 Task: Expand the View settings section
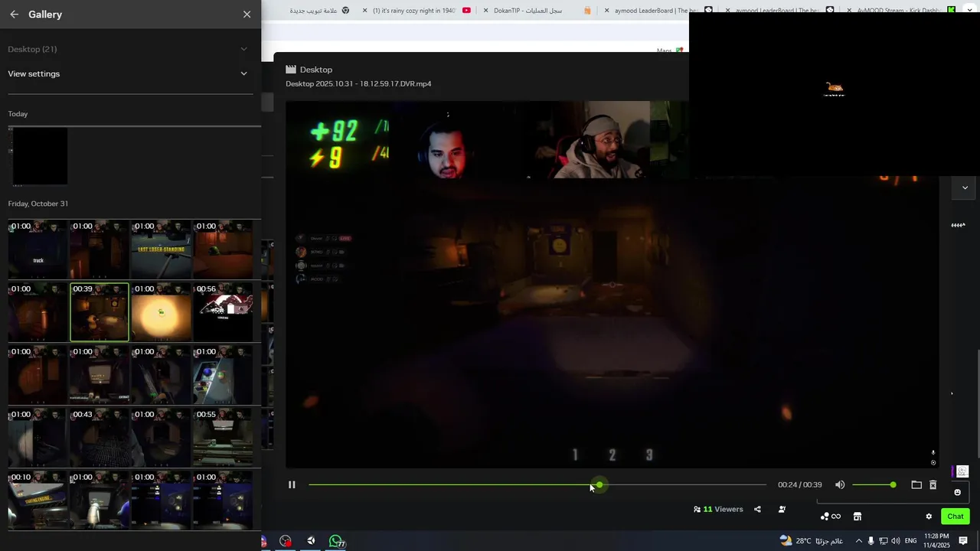pos(130,73)
